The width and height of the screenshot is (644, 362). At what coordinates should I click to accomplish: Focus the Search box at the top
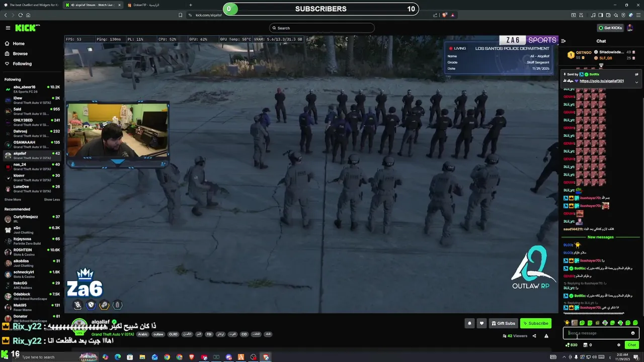[x=322, y=28]
